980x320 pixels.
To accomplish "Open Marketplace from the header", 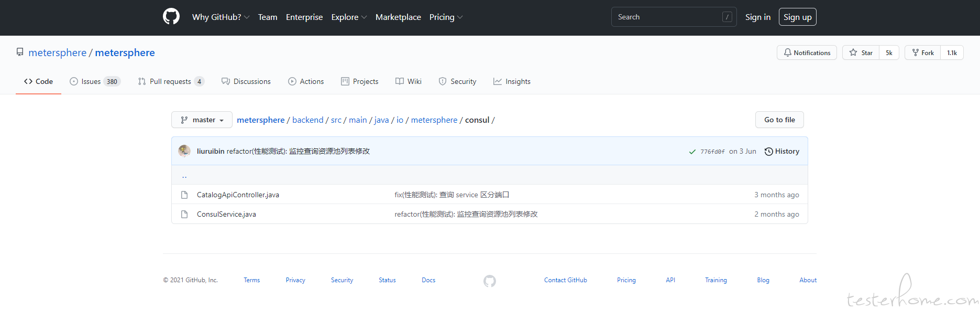I will tap(398, 17).
